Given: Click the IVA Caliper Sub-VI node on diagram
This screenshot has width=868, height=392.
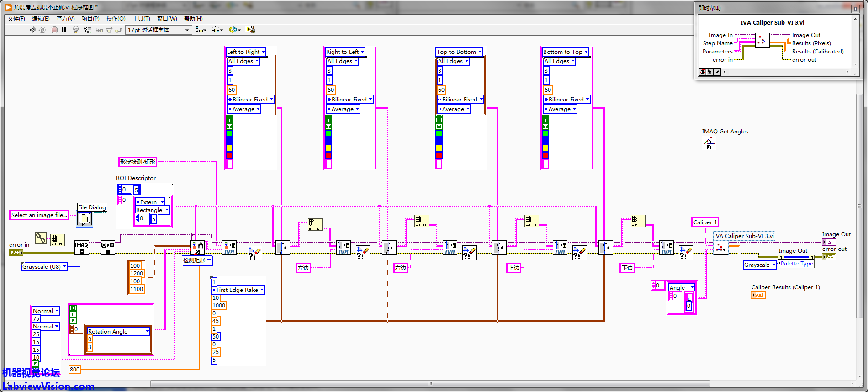Looking at the screenshot, I should coord(720,248).
